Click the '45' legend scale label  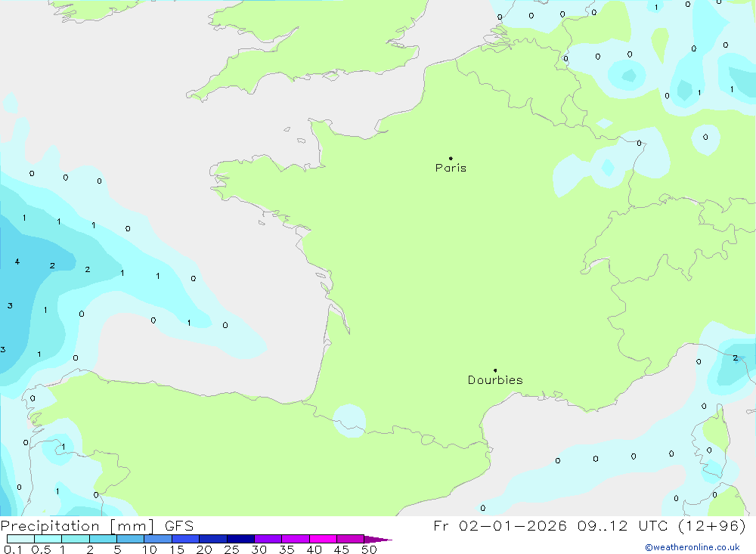point(342,549)
